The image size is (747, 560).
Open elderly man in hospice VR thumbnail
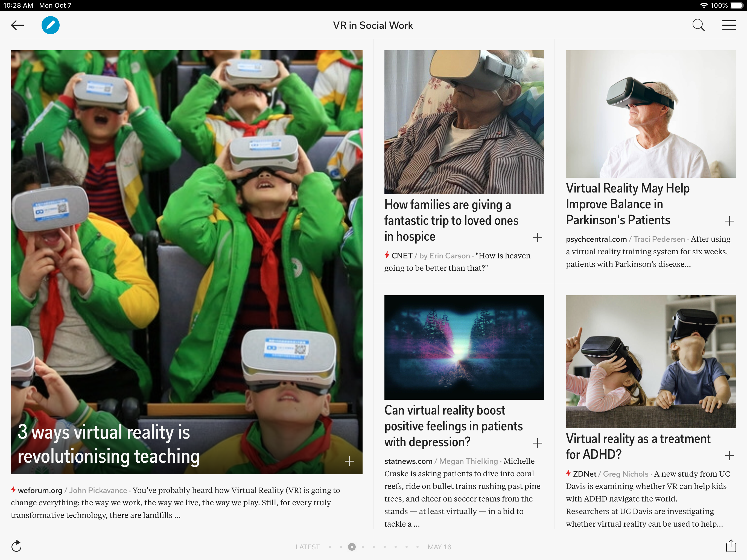pos(464,122)
